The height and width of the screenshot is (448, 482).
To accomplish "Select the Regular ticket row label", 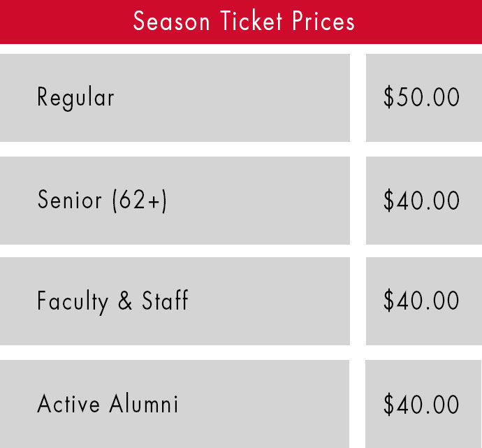I will pyautogui.click(x=175, y=98).
